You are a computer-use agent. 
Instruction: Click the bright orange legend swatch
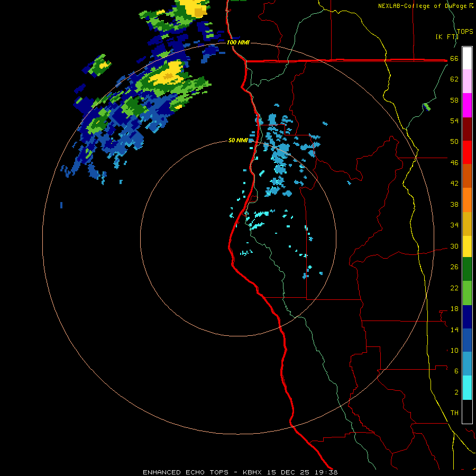467,200
